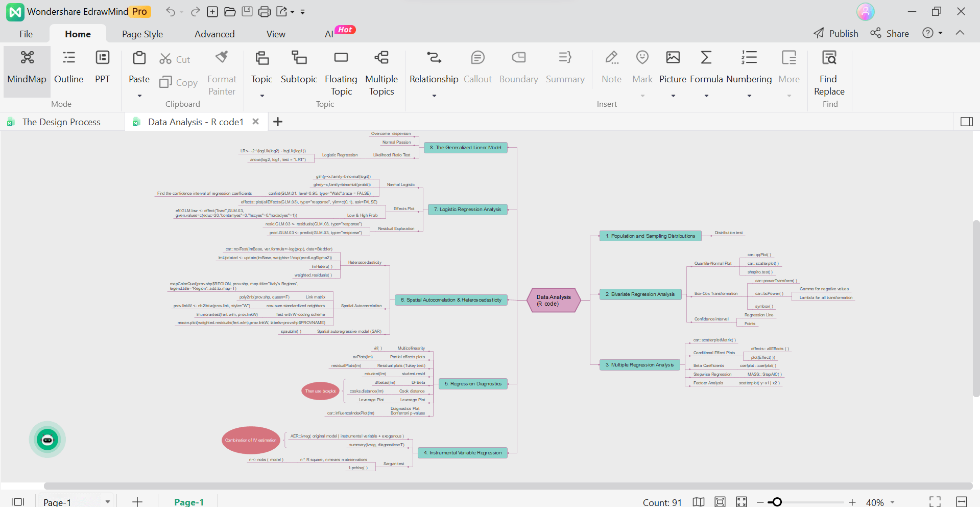The image size is (980, 507).
Task: Add a Subtopic
Action: pyautogui.click(x=299, y=66)
